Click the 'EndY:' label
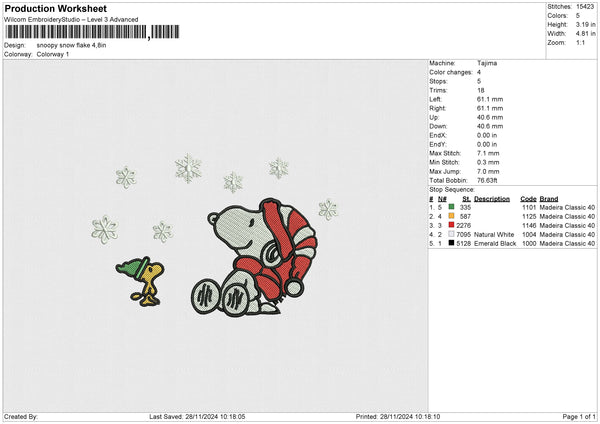 [438, 144]
